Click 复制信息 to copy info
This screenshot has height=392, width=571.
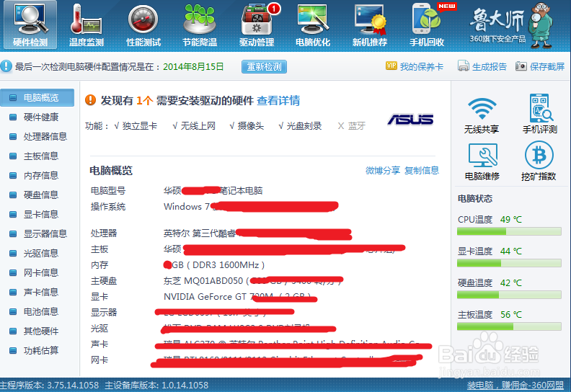[422, 170]
